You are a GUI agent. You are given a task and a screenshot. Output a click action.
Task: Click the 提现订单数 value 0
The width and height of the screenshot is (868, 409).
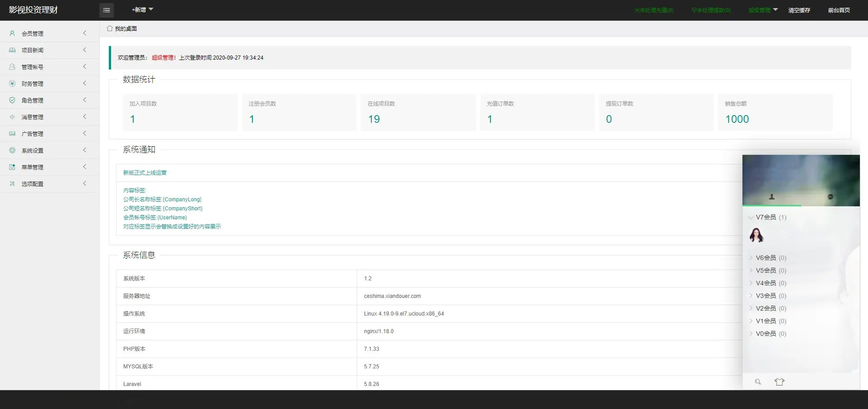609,119
